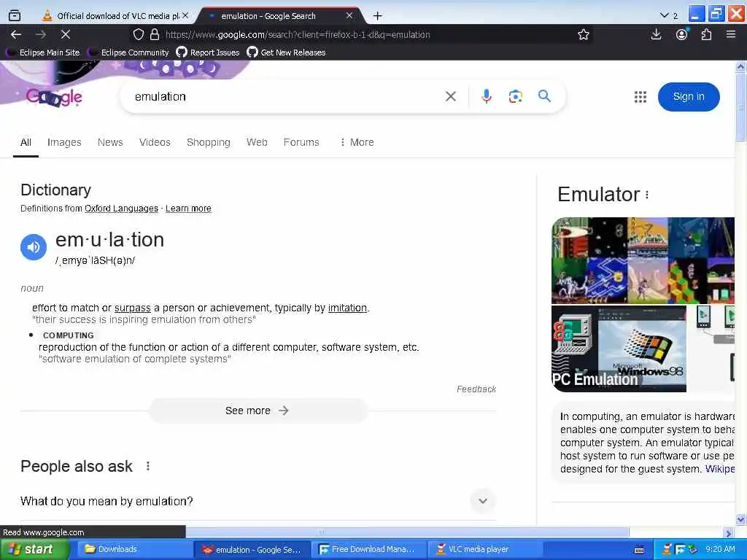Click the padlock site info icon
The width and height of the screenshot is (747, 560).
tap(155, 34)
